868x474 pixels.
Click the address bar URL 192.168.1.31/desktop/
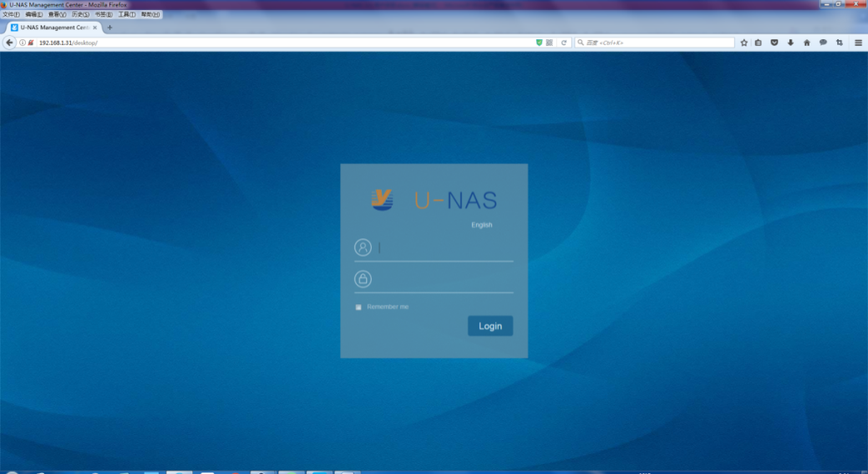69,43
